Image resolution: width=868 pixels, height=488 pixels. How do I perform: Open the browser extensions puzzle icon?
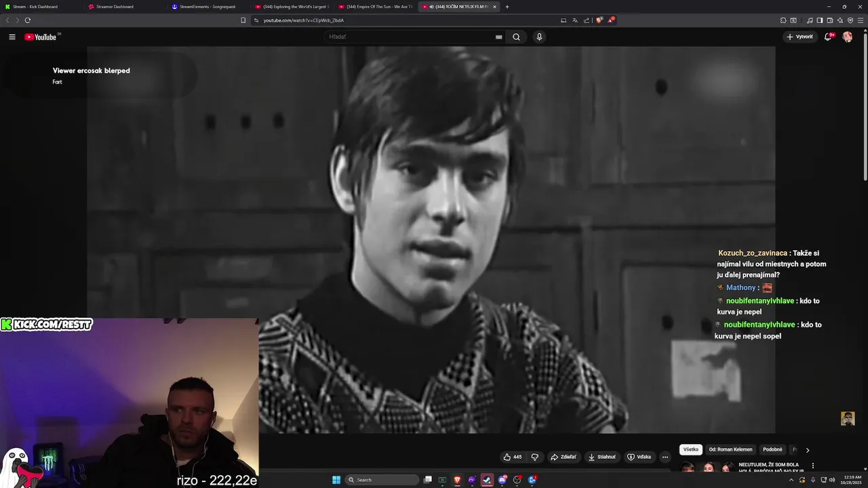[x=783, y=20]
